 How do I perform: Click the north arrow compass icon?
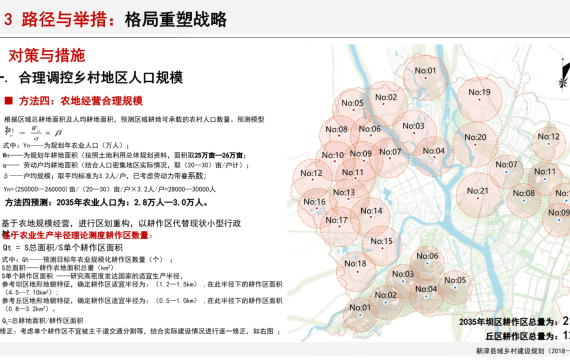click(564, 74)
